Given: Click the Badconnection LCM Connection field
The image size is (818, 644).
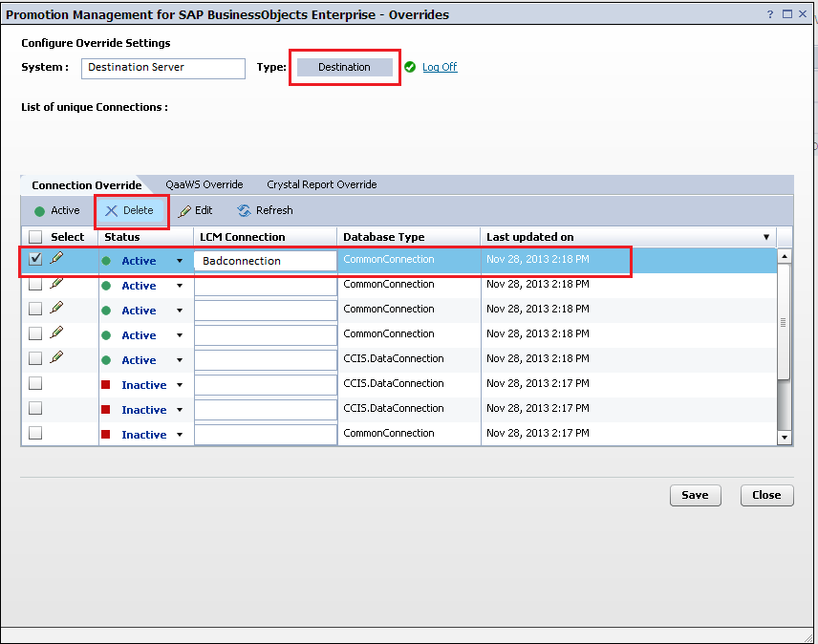Looking at the screenshot, I should tap(266, 261).
